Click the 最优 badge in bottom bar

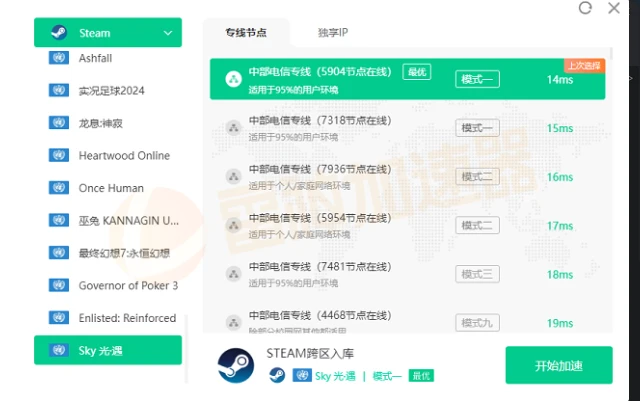[x=421, y=375]
